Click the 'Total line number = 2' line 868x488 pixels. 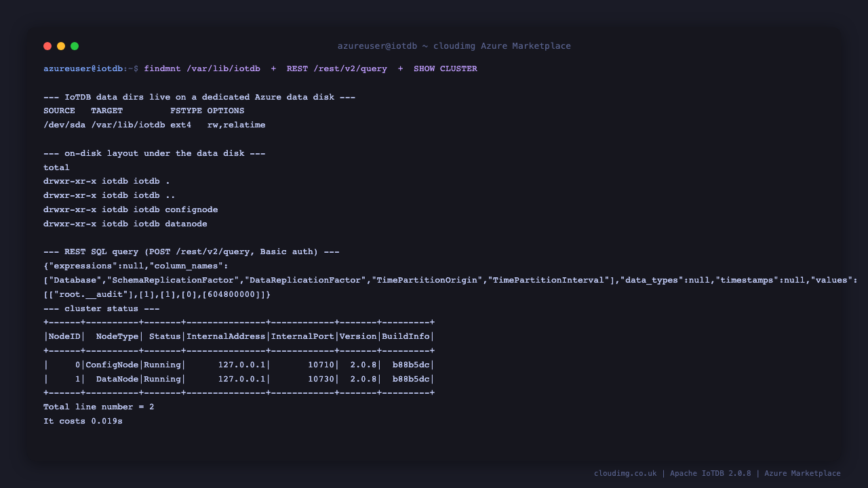(99, 407)
